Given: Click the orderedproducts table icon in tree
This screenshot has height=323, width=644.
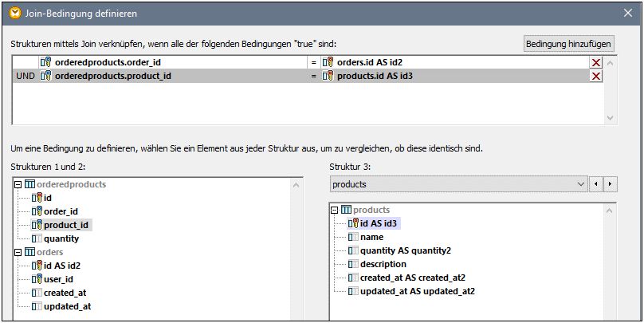Looking at the screenshot, I should coord(29,184).
